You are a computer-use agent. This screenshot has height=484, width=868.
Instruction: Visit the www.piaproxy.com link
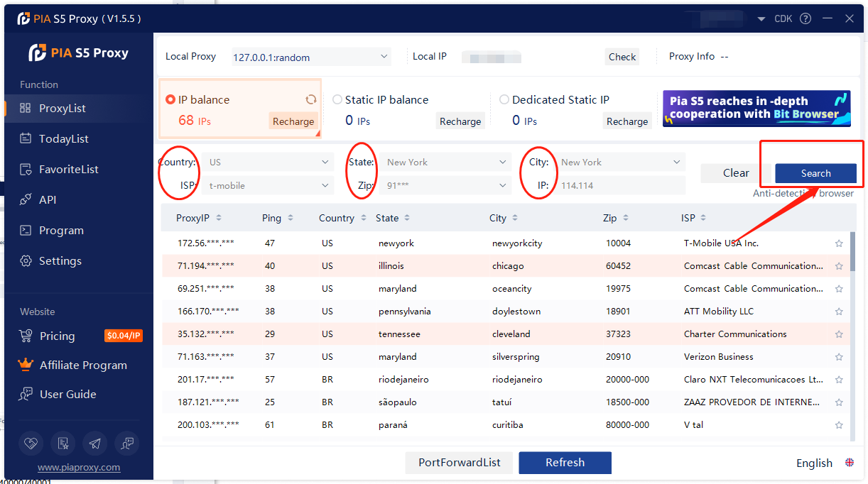(79, 468)
